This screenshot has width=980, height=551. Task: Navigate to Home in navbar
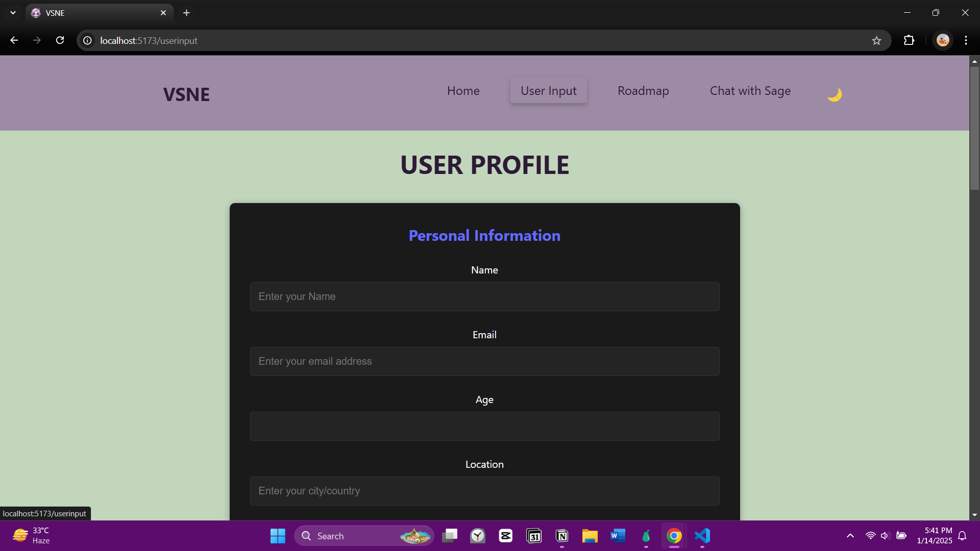coord(463,91)
